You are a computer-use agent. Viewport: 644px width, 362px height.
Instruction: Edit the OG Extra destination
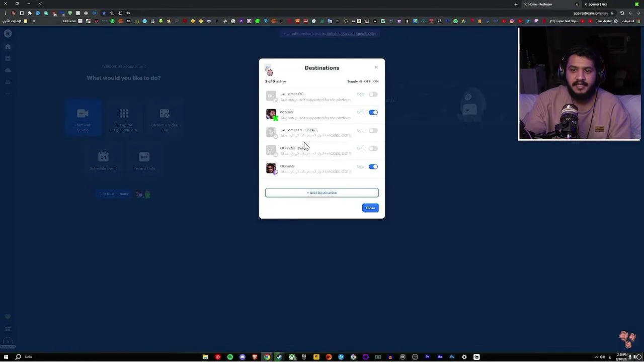[360, 148]
